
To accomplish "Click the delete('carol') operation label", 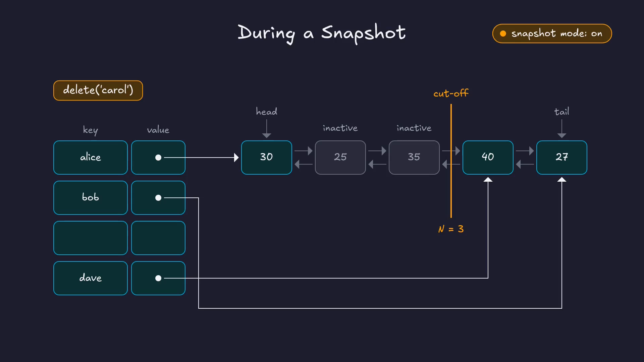I will pyautogui.click(x=98, y=90).
